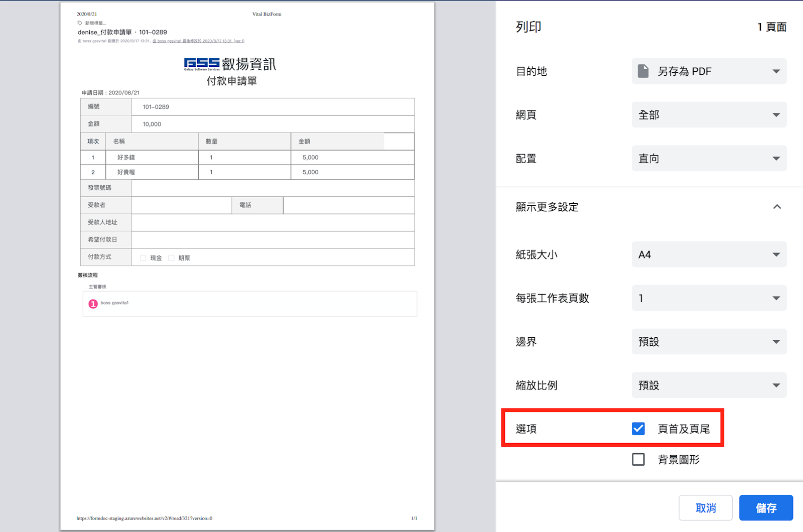Click the PDF document icon in destination
This screenshot has height=532, width=803.
coord(643,71)
